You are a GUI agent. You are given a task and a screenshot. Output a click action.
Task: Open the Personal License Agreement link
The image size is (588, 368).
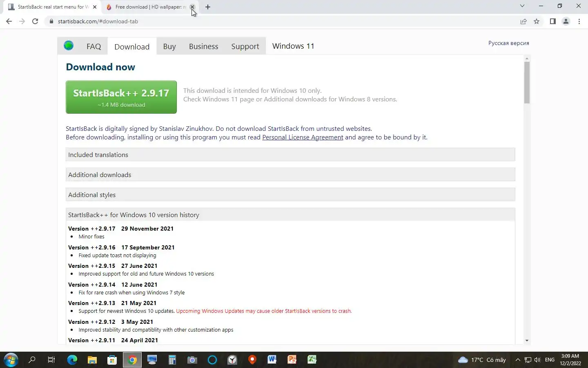[303, 137]
